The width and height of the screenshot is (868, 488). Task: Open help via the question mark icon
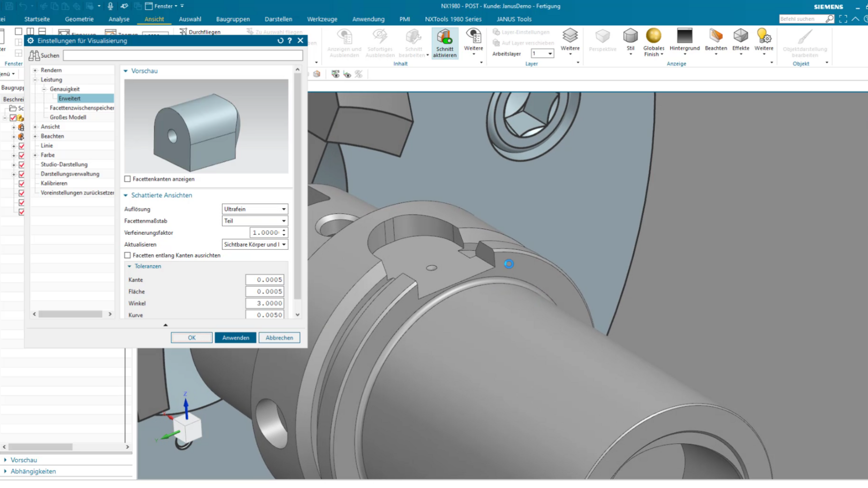(290, 41)
